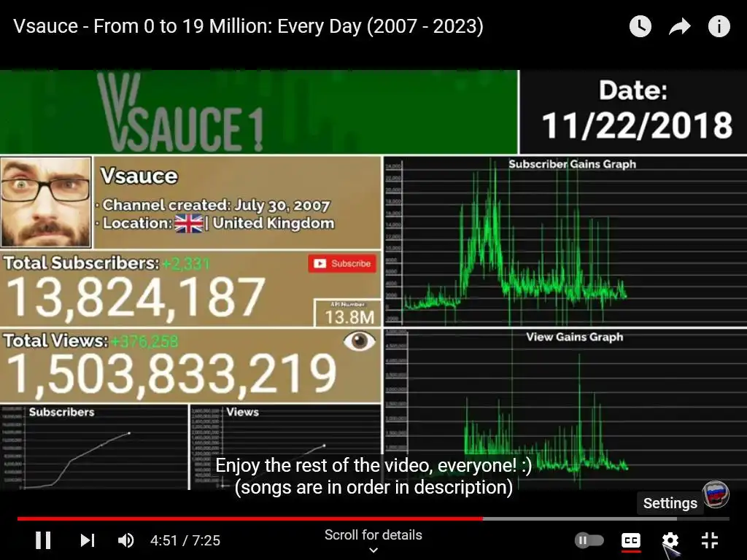Image resolution: width=747 pixels, height=560 pixels.
Task: Click the Subscribers mini chart label
Action: tap(61, 413)
